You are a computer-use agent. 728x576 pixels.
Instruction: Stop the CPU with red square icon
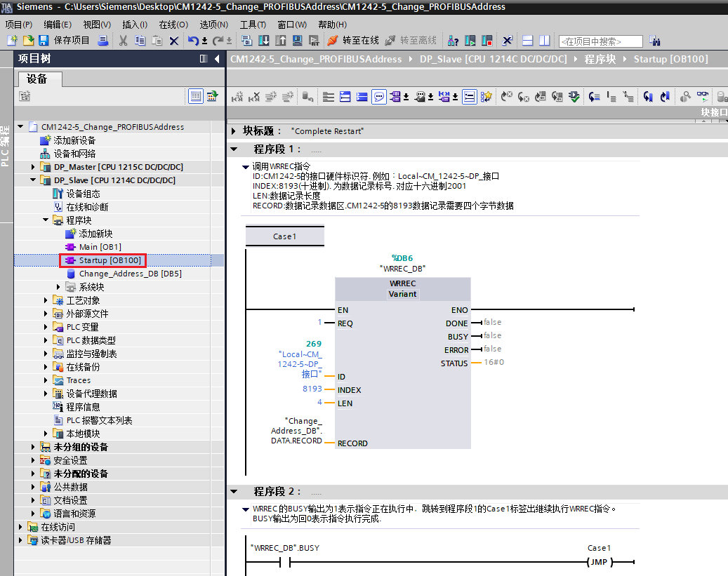click(487, 41)
